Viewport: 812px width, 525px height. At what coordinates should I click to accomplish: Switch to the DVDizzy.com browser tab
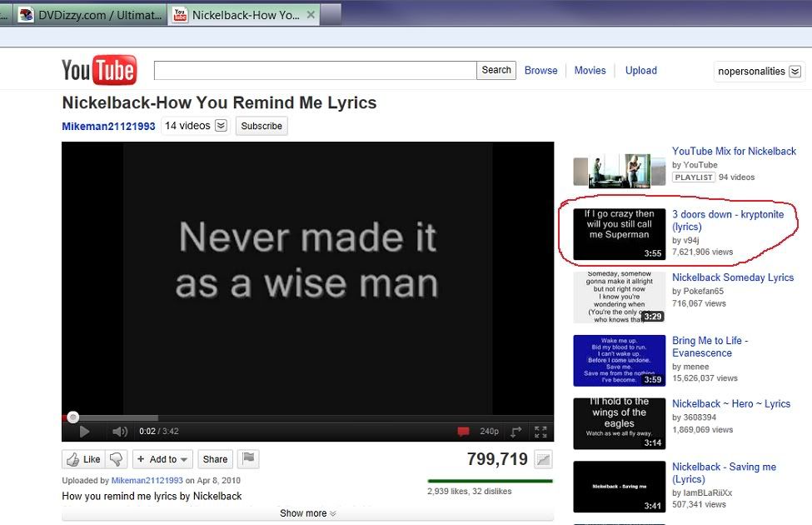tap(92, 15)
